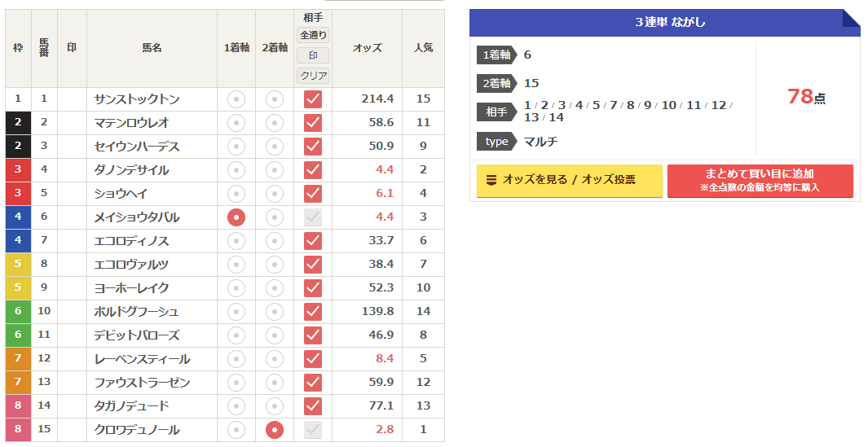The width and height of the screenshot is (868, 447).
Task: Click the 相手 tag in summary panel
Action: pyautogui.click(x=496, y=112)
